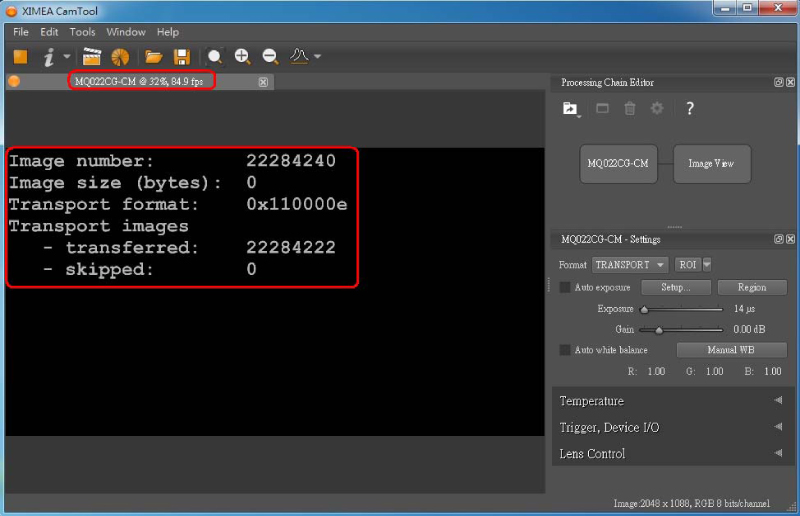This screenshot has height=516, width=800.
Task: Open file using the folder icon
Action: click(x=153, y=57)
